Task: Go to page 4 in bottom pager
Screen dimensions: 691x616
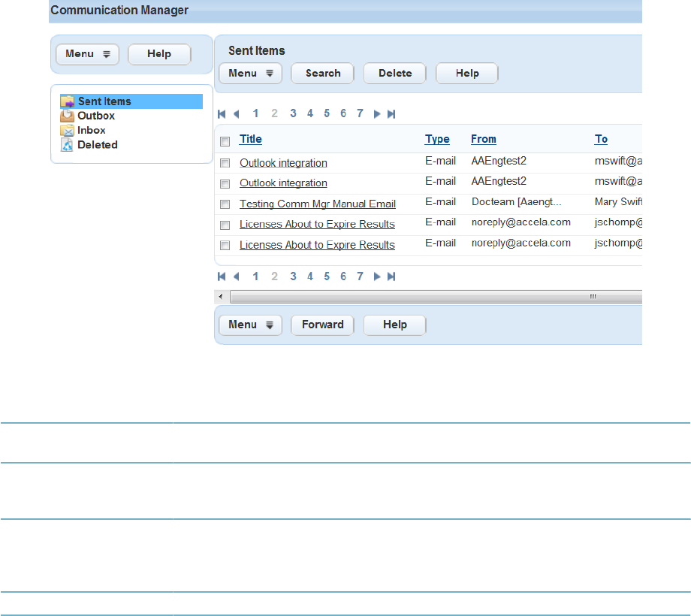Action: pyautogui.click(x=310, y=276)
